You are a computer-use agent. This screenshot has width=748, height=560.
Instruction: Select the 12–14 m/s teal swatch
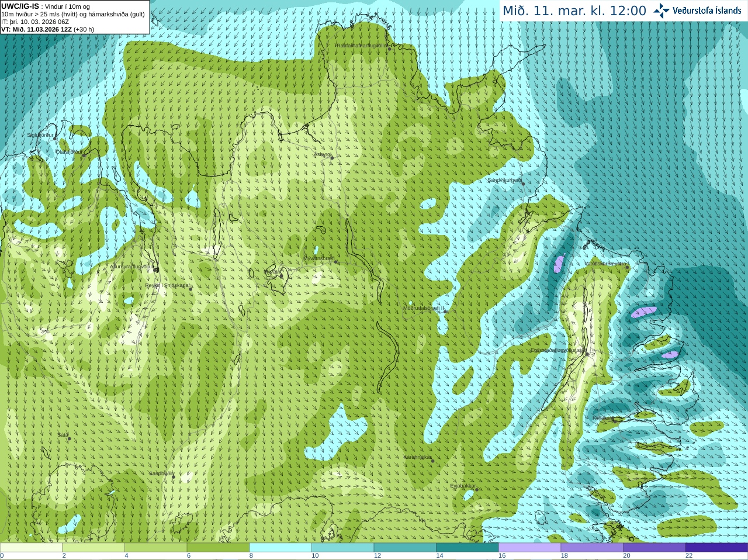point(405,548)
